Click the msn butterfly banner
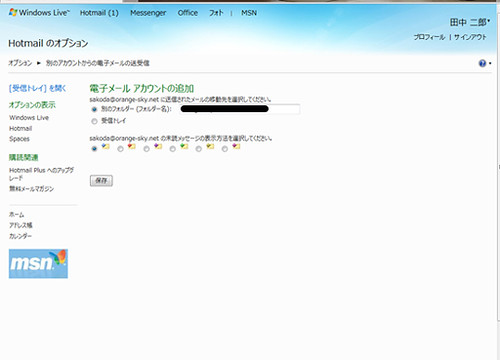The height and width of the screenshot is (360, 500). 38,264
